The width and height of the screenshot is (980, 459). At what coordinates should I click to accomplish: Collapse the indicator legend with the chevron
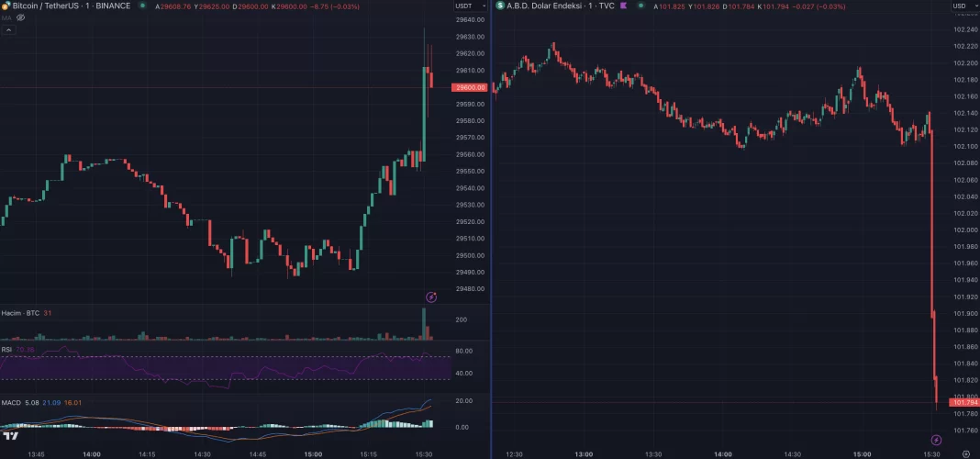point(8,29)
